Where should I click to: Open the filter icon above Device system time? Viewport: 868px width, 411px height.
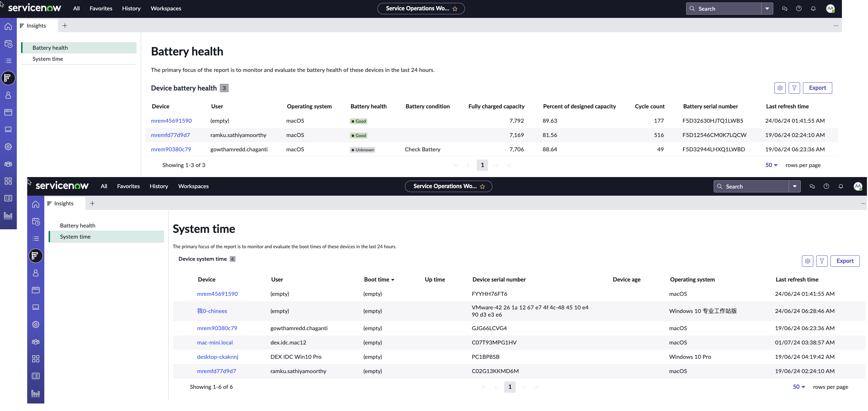click(822, 261)
